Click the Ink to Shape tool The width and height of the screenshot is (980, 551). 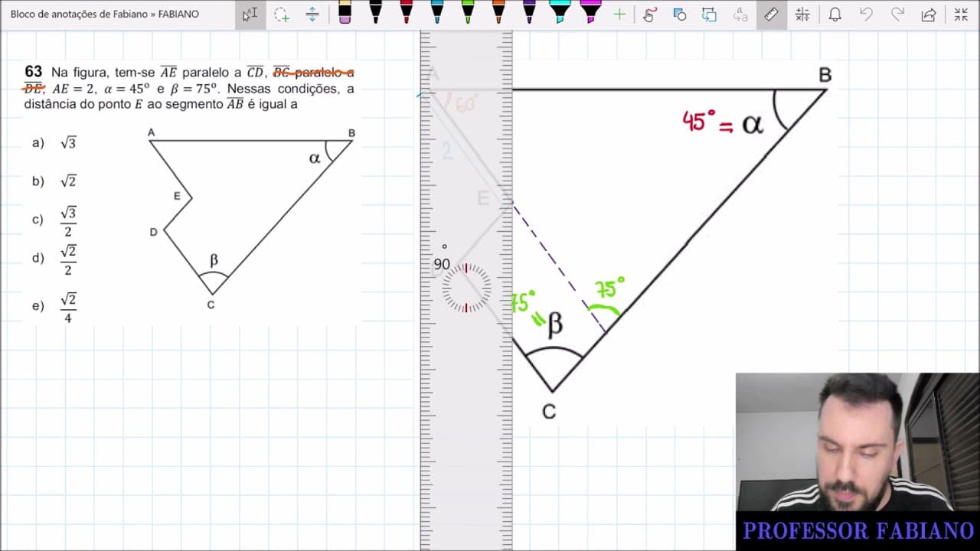click(x=710, y=15)
